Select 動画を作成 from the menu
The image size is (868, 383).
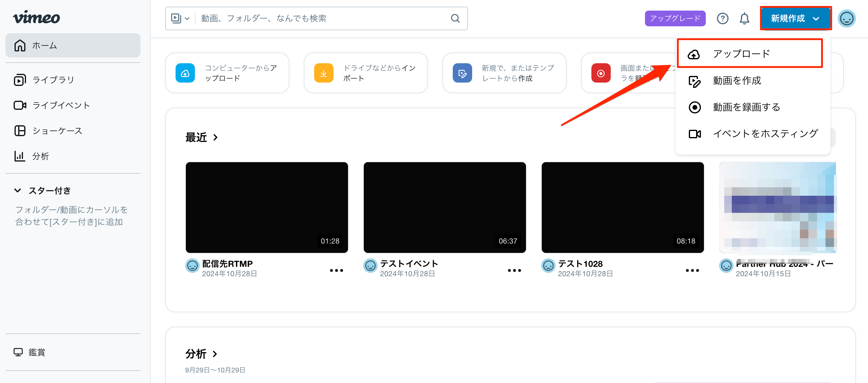(x=753, y=80)
